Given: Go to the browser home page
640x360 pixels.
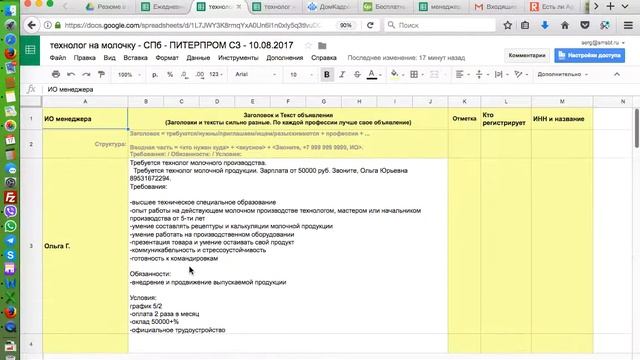Looking at the screenshot, I should pyautogui.click(x=565, y=25).
